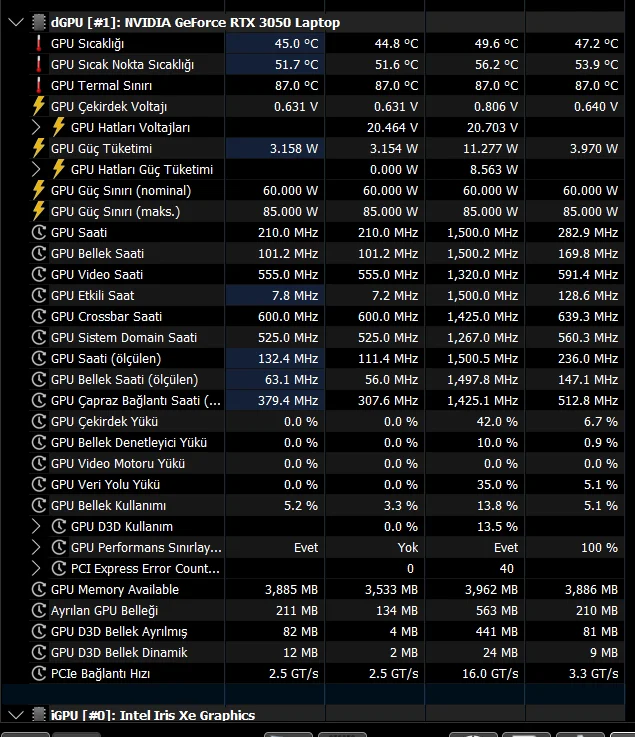635x737 pixels.
Task: Expand the GPU Hatları Voltajları row
Action: [36, 127]
